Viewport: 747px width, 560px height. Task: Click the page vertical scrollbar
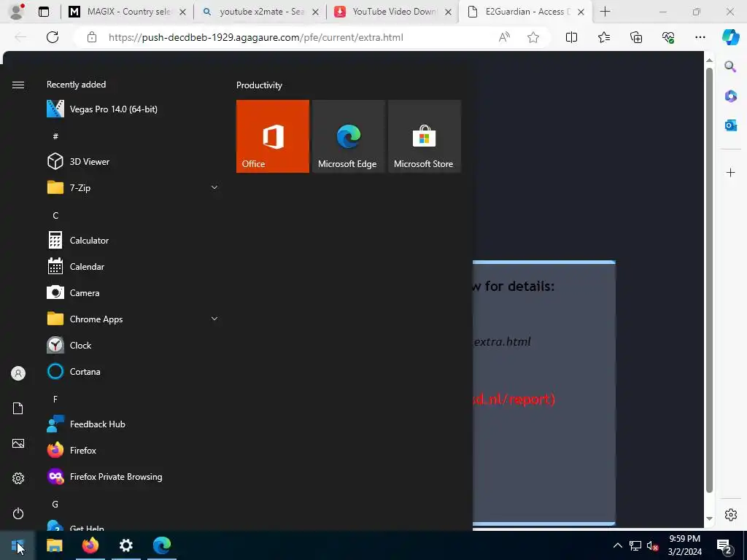[x=709, y=280]
